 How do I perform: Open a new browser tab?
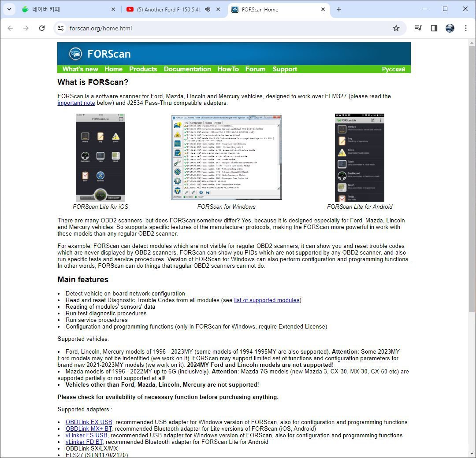tap(339, 9)
